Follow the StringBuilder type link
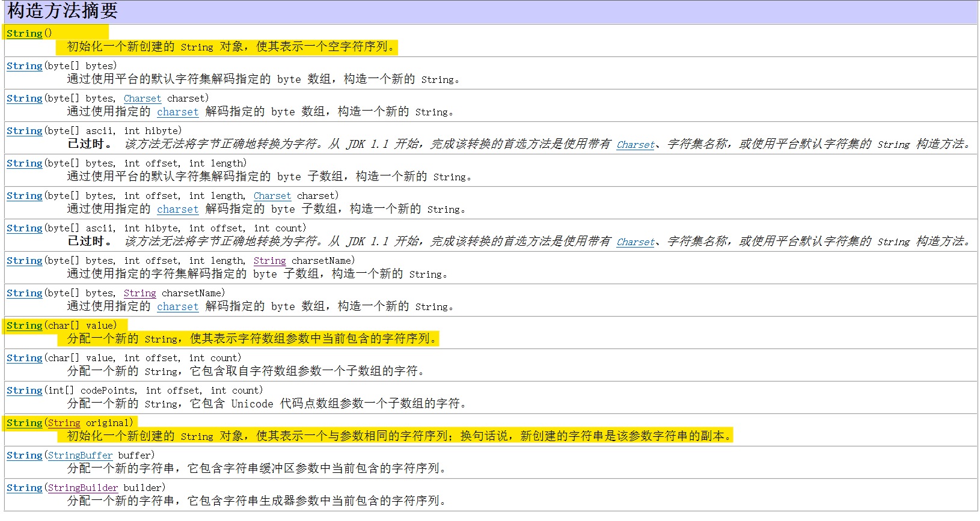 [x=83, y=488]
